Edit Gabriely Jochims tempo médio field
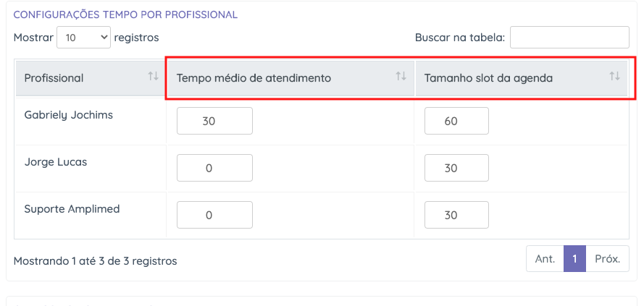Viewport: 644px width, 306px height. click(214, 121)
